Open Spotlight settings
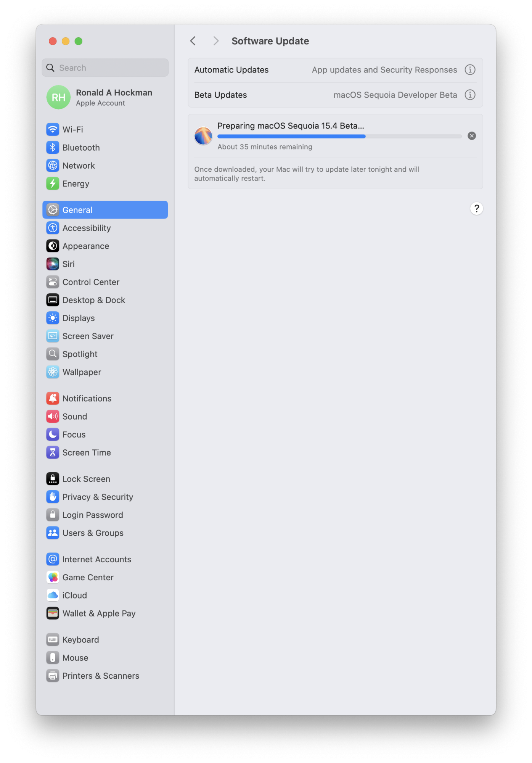The image size is (532, 763). 105,354
